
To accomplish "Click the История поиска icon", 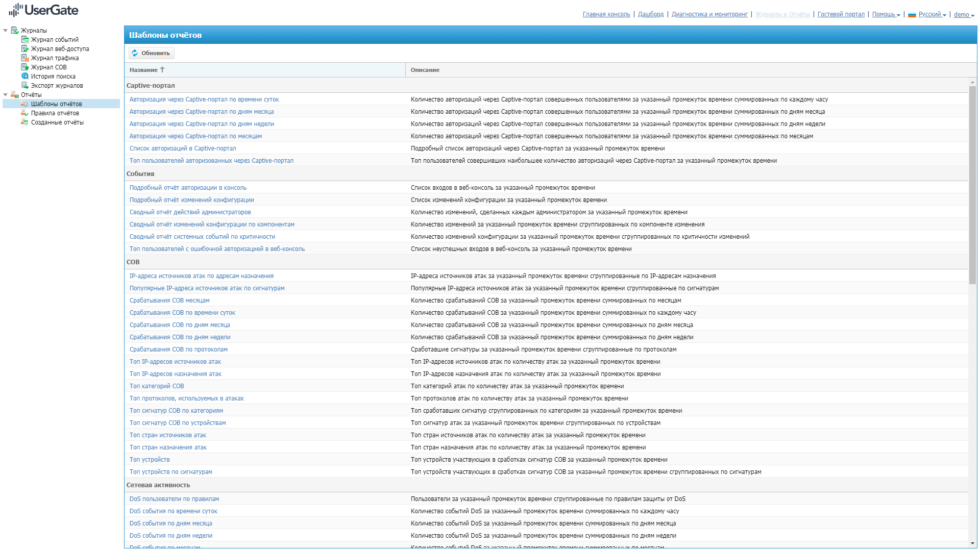I will click(x=24, y=77).
